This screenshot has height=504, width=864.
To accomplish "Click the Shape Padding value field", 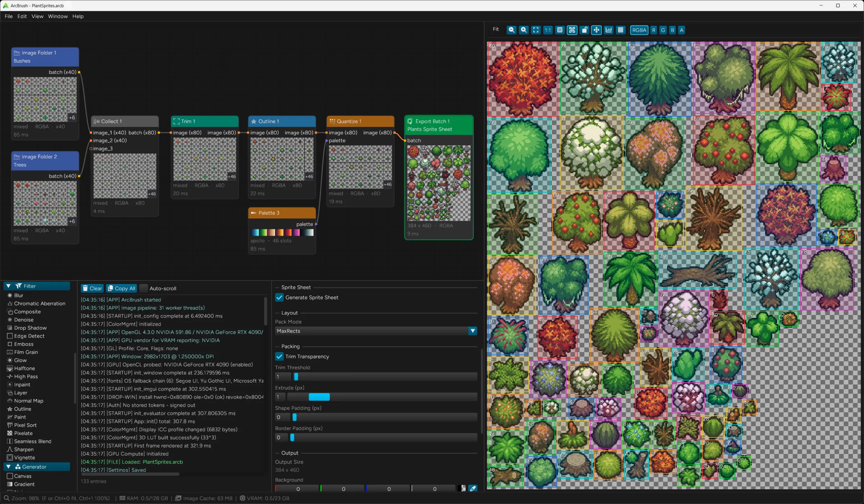I will coord(282,417).
